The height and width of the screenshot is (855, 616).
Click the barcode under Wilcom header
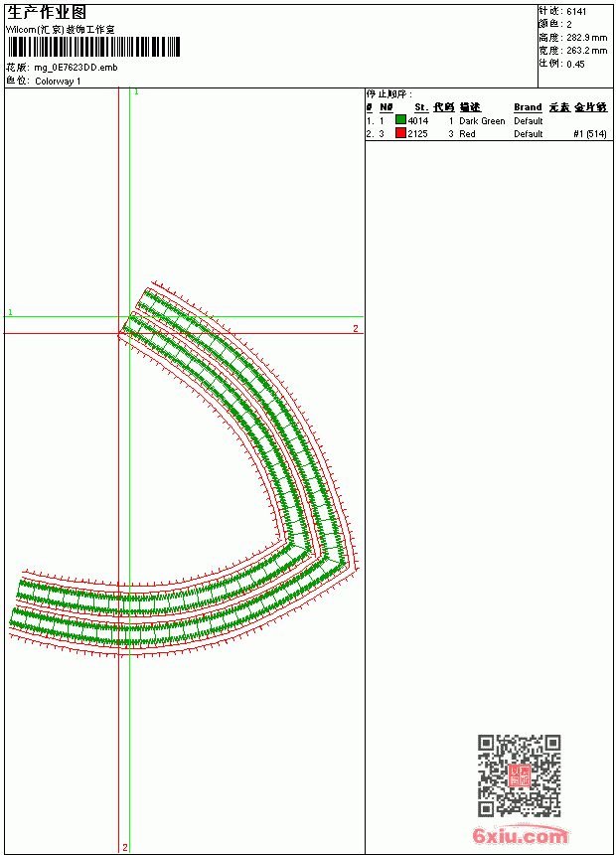click(93, 47)
